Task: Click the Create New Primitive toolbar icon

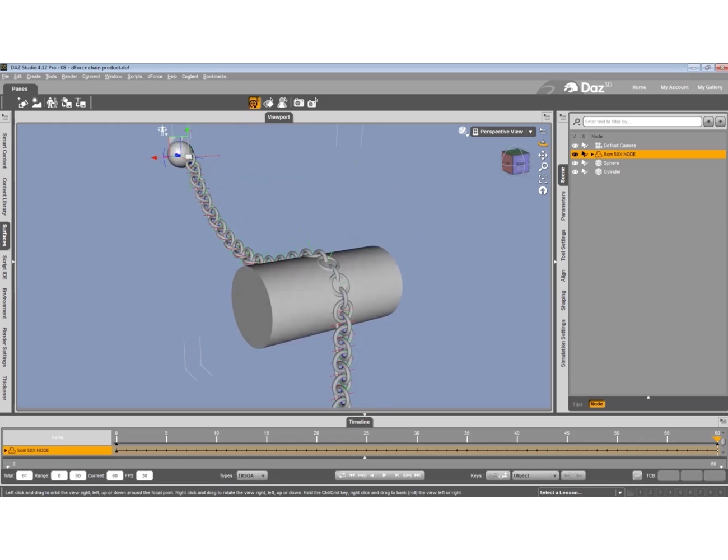Action: coord(22,102)
